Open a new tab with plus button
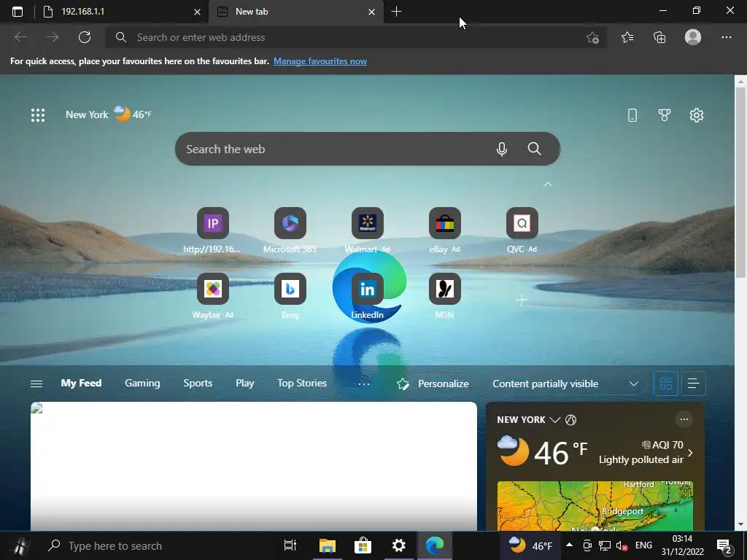This screenshot has height=560, width=747. 396,12
